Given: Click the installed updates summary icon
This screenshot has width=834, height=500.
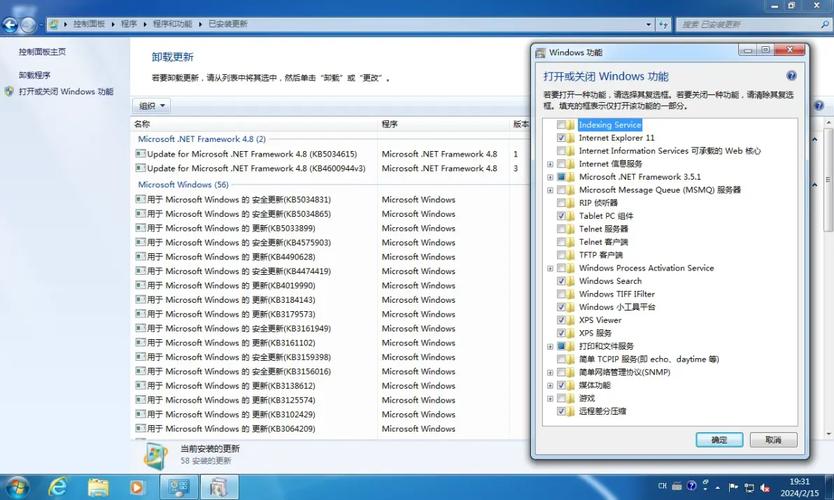Looking at the screenshot, I should click(x=156, y=456).
